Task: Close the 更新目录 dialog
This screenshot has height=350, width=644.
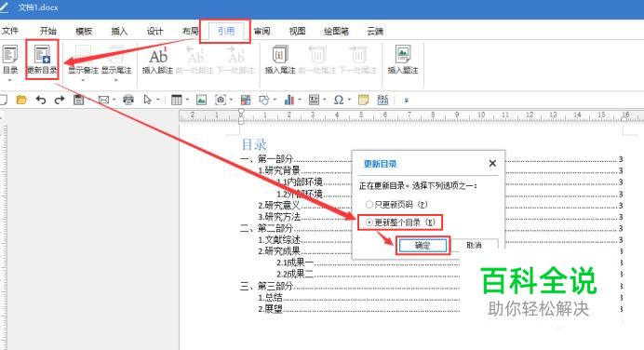Action: [492, 163]
